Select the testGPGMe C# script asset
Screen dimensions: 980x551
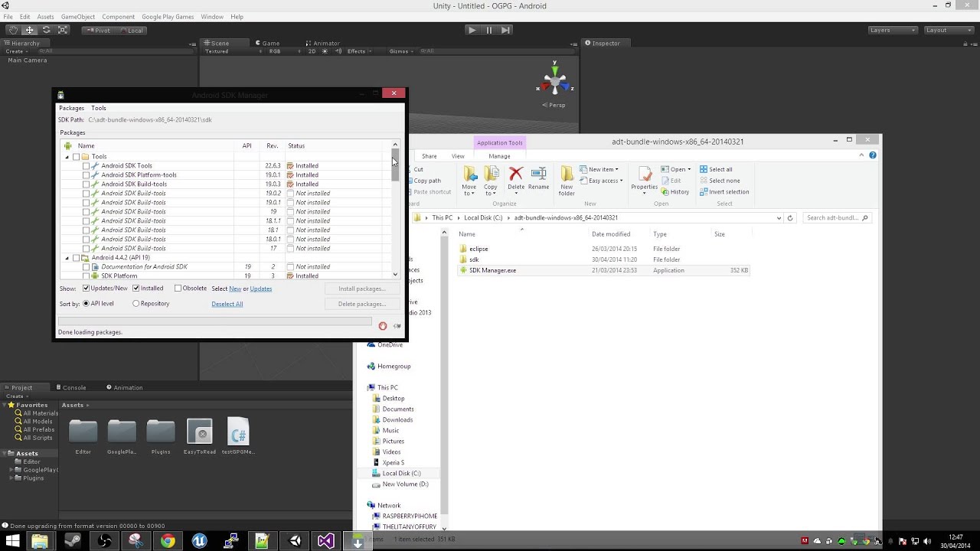[238, 437]
